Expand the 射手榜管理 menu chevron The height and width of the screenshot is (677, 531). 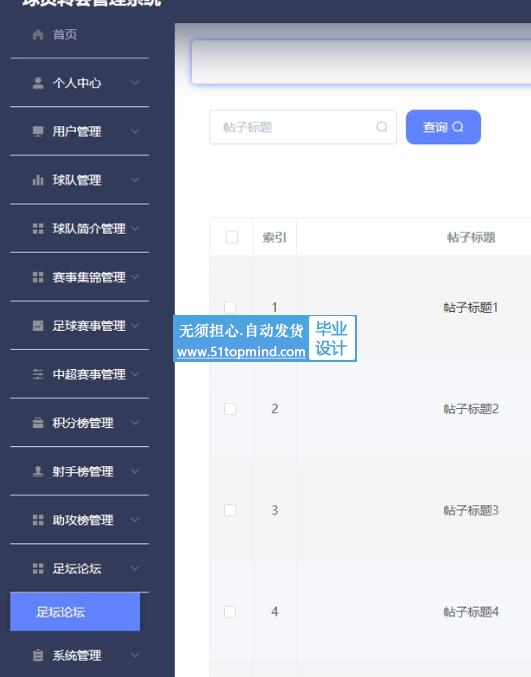(135, 471)
